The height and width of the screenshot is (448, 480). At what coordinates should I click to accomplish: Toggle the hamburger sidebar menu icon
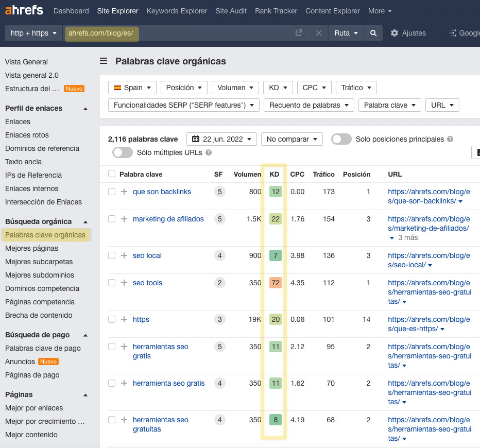(x=104, y=61)
